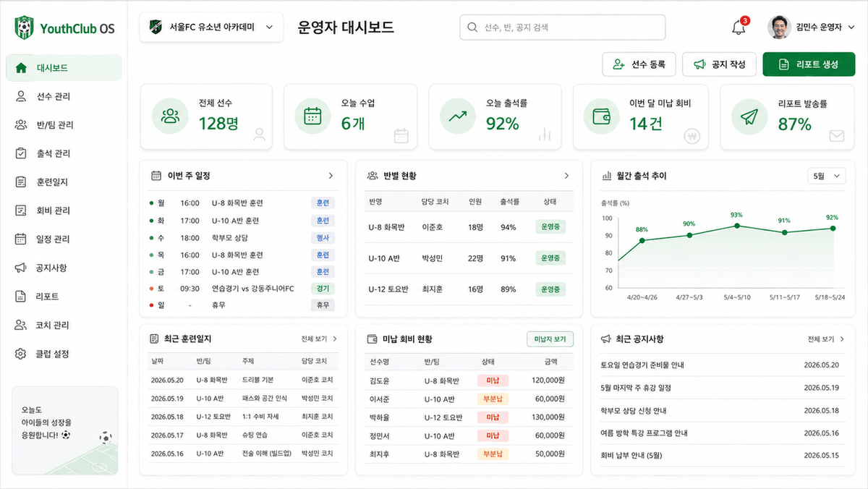
Task: Click the 미납 status for 김도윤
Action: [493, 380]
